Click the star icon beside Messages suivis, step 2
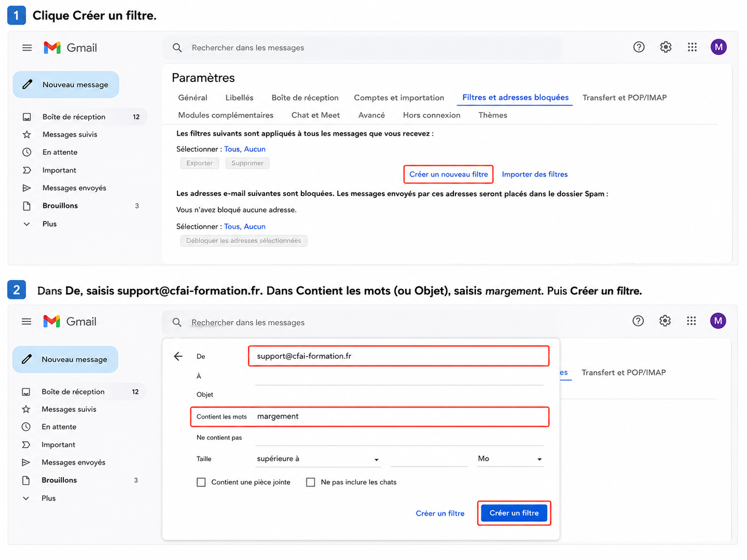 26,409
